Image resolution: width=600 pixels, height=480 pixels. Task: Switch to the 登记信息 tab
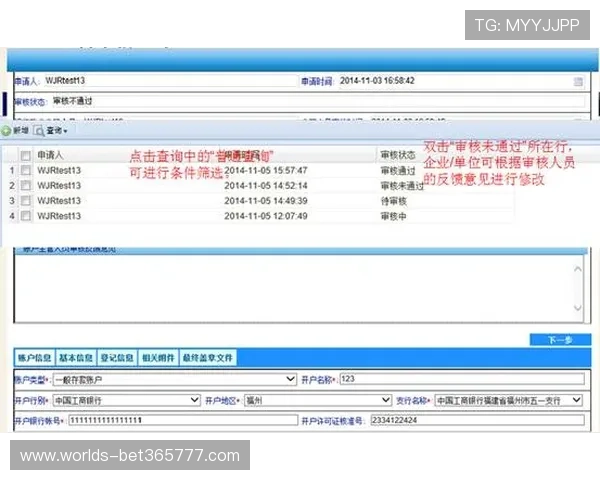point(117,358)
